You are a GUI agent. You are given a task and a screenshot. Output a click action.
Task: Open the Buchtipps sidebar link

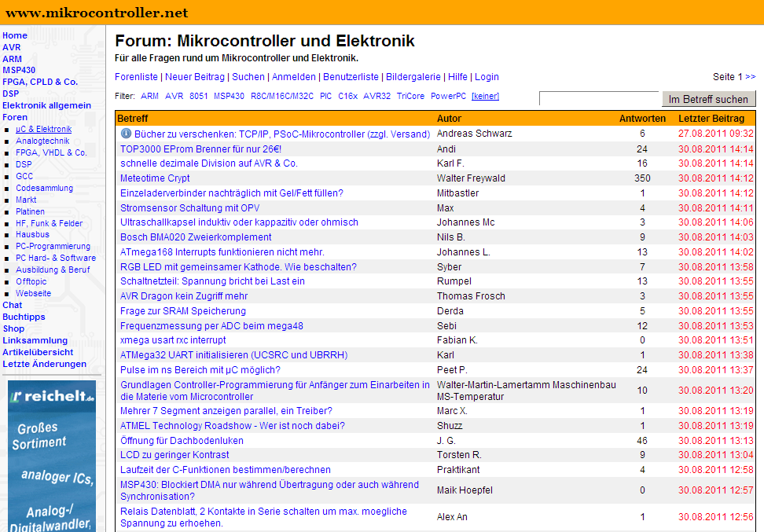(24, 317)
